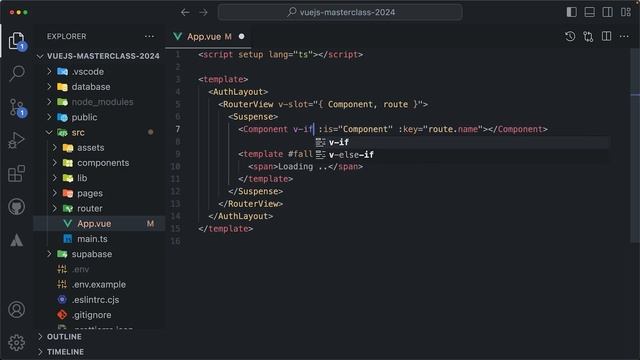Click the EXPLORER panel title

[x=67, y=36]
